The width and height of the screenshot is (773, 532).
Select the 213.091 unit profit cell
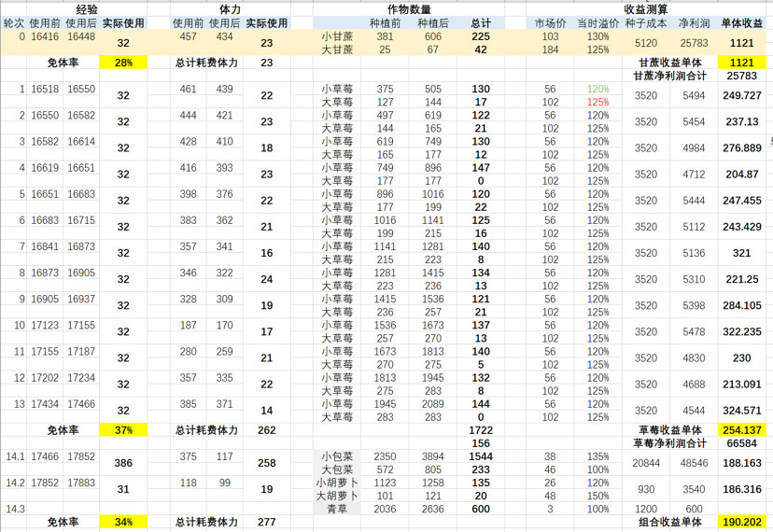pos(742,385)
